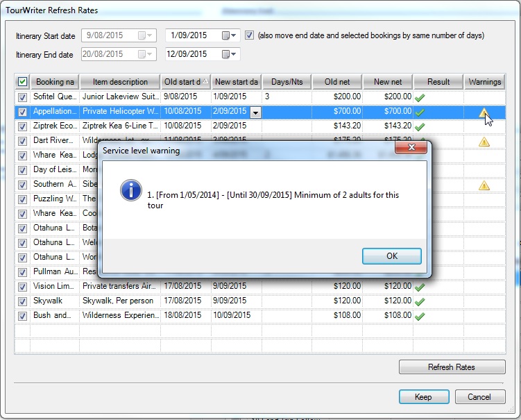Click the warning icon in the Southern A. row
521x420 pixels.
pyautogui.click(x=484, y=185)
